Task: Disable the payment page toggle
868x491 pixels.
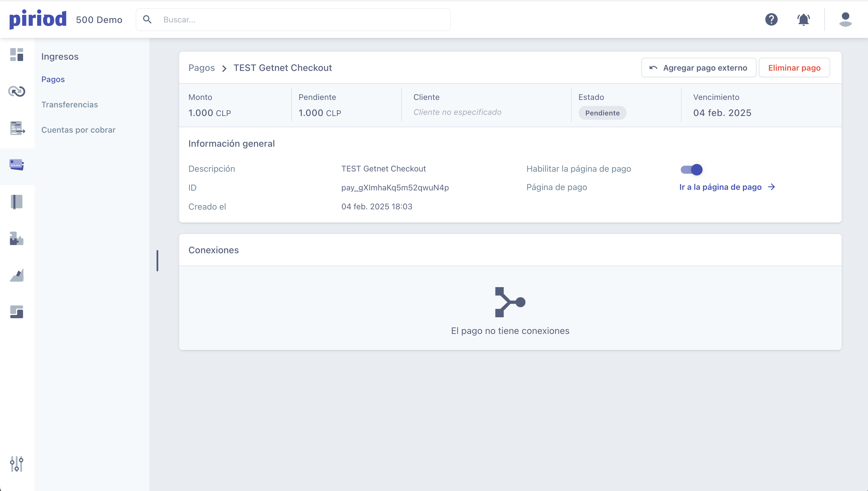Action: [x=691, y=169]
